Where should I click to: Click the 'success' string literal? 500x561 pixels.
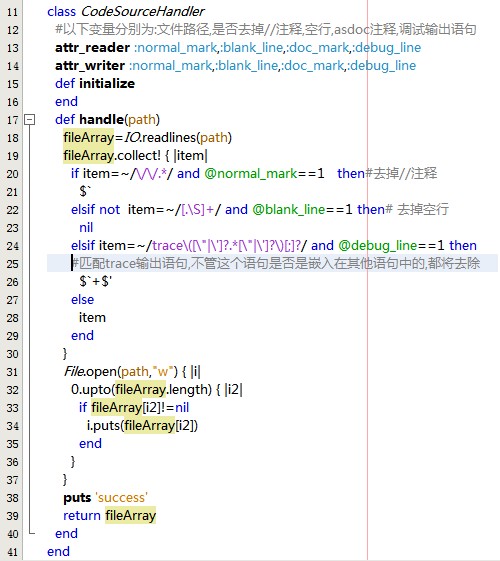click(x=121, y=497)
